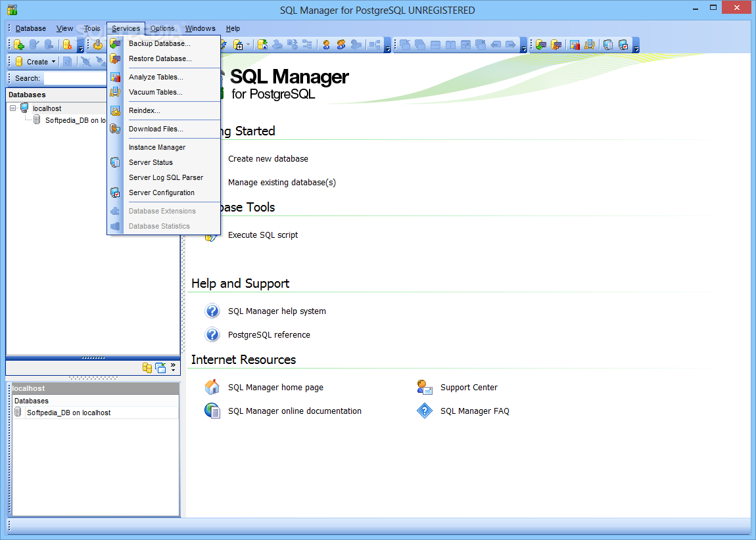Click the extract database icon with the down arrow
756x540 pixels.
tap(262, 45)
